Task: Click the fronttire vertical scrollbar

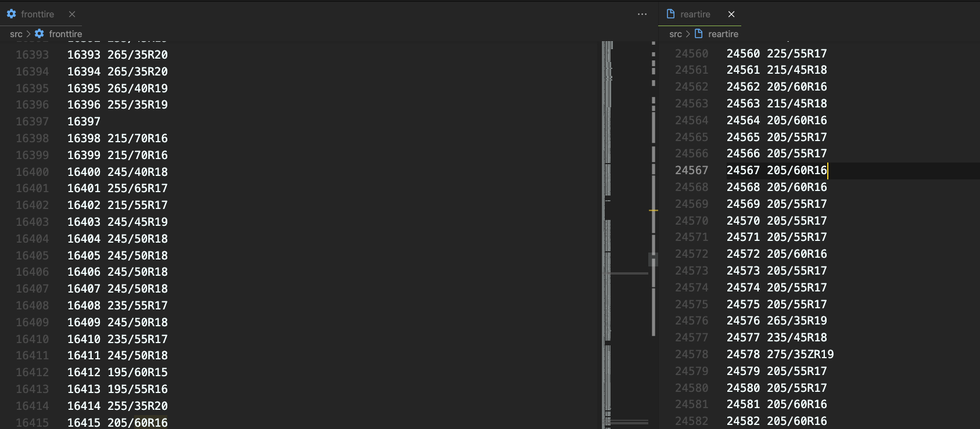Action: [654, 235]
